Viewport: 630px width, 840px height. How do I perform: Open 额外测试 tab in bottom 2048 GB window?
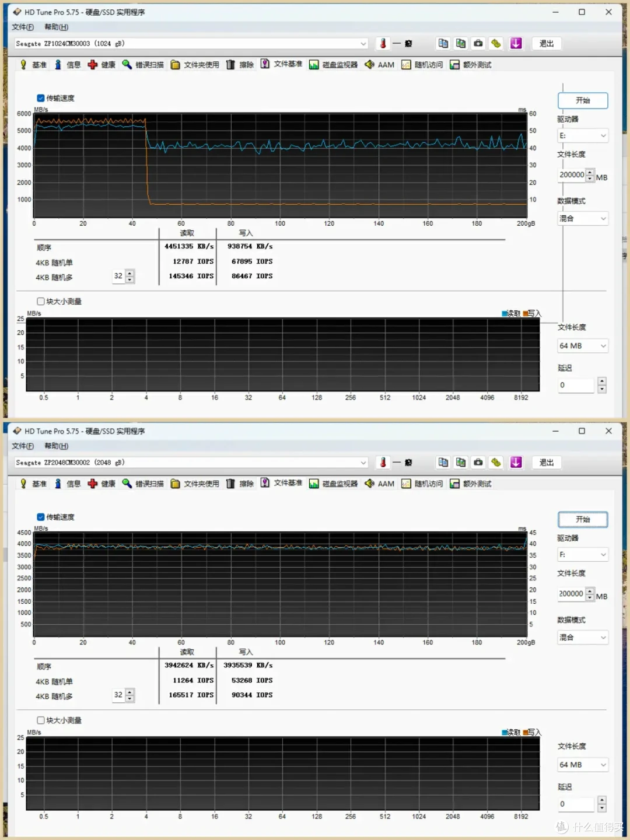point(470,484)
